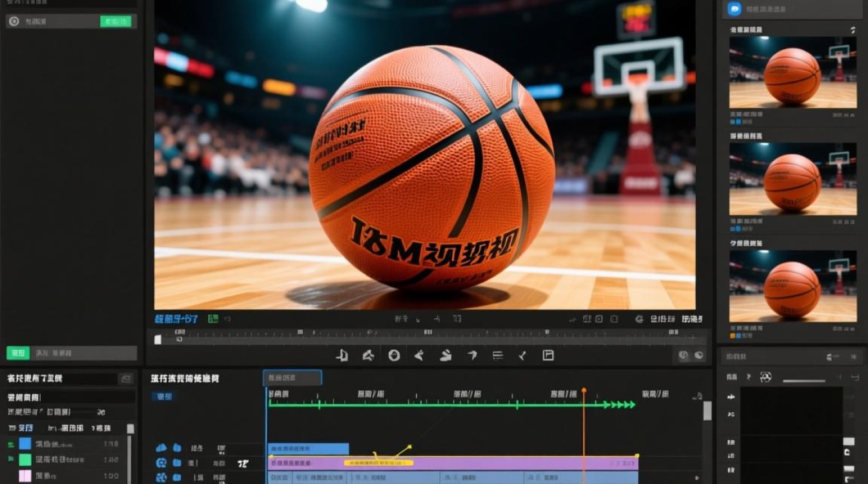The width and height of the screenshot is (868, 484).
Task: Click the circle icon in the preview toolbar
Action: [x=394, y=356]
